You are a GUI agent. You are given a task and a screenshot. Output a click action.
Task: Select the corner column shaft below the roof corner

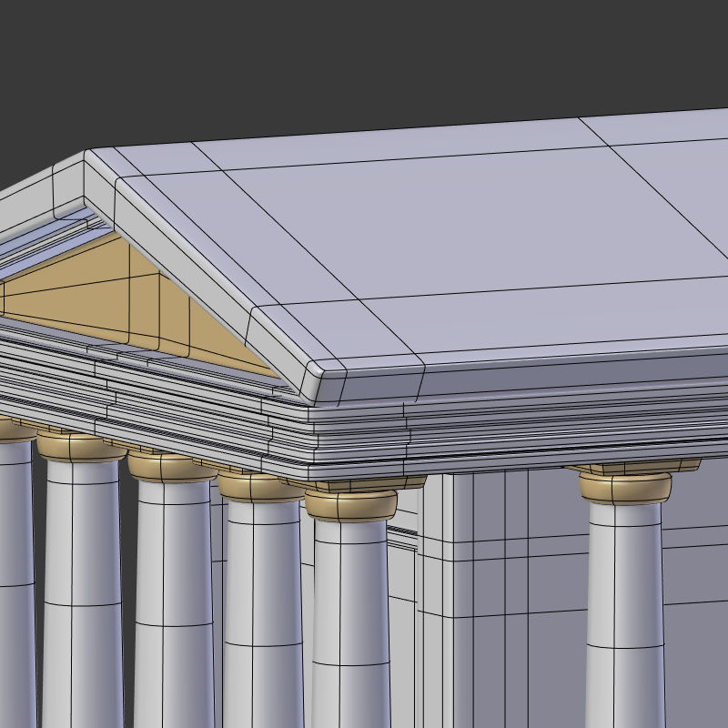pyautogui.click(x=351, y=622)
